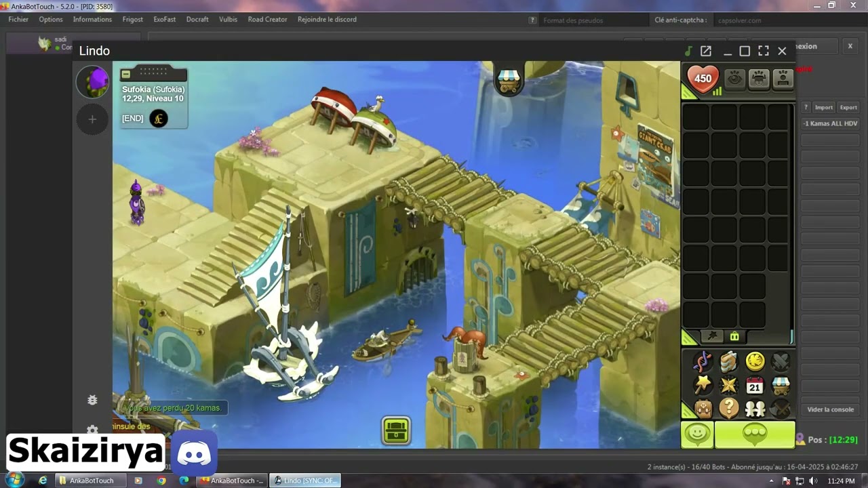
Task: Open the bug report icon in Lindo sidebar
Action: [92, 400]
